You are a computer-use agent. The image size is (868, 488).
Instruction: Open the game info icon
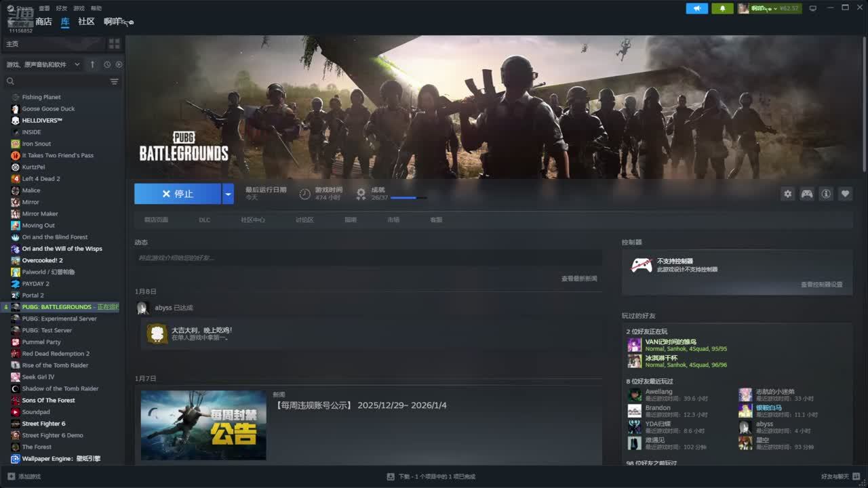pos(826,194)
